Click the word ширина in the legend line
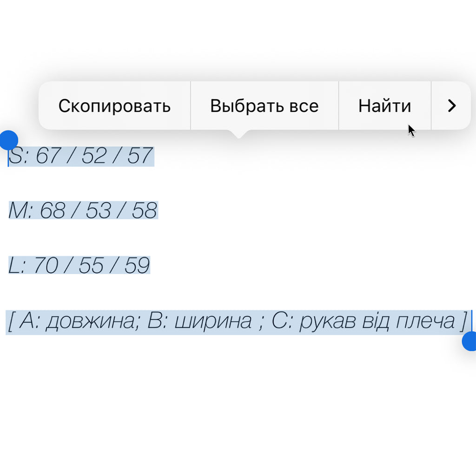 tap(213, 321)
